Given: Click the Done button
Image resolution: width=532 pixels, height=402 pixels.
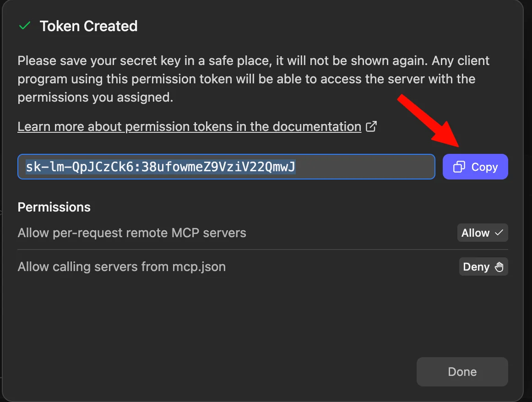Looking at the screenshot, I should click(x=462, y=371).
